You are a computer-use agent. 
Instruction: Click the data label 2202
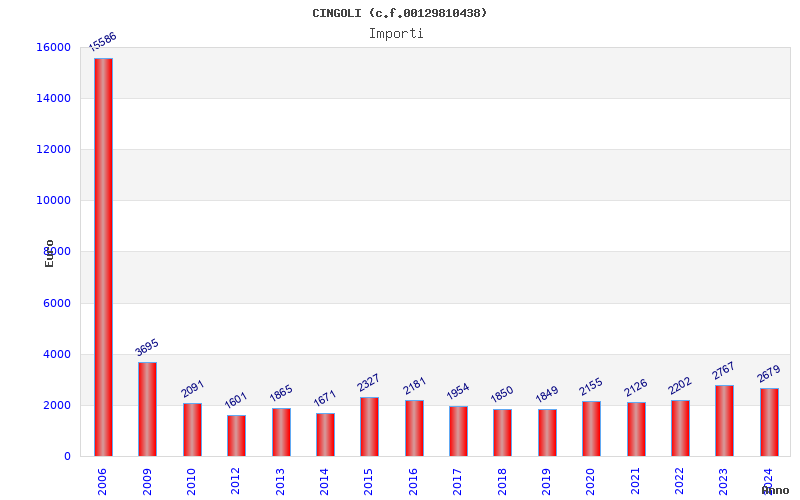[x=680, y=386]
